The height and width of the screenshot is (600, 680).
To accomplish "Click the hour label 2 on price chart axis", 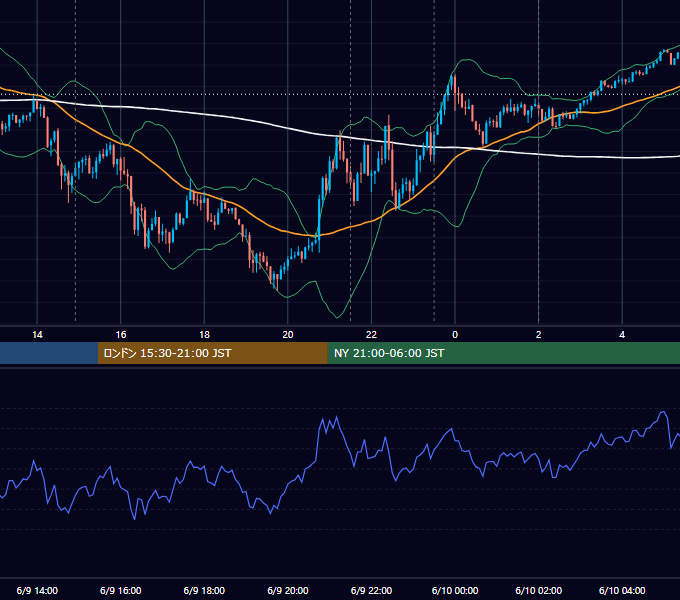I will [539, 334].
